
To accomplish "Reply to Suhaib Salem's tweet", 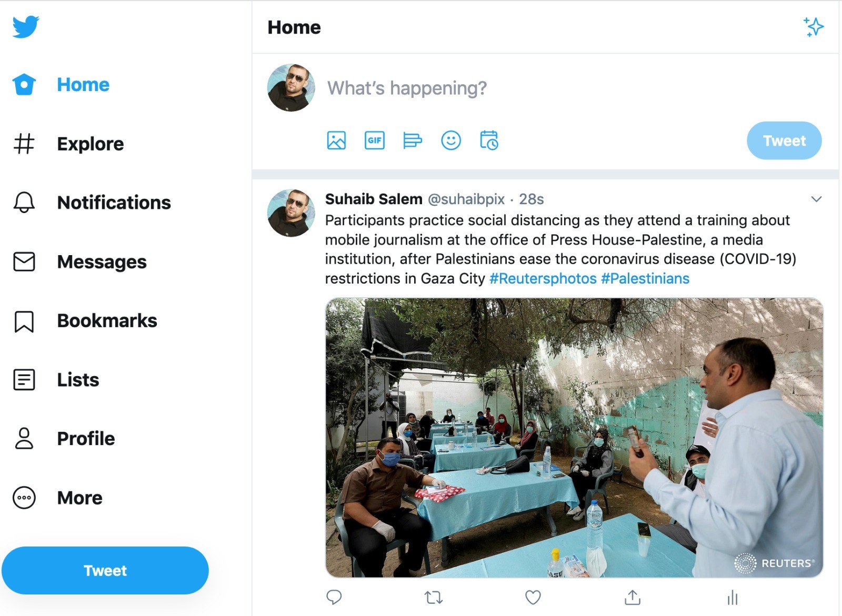I will click(x=334, y=597).
